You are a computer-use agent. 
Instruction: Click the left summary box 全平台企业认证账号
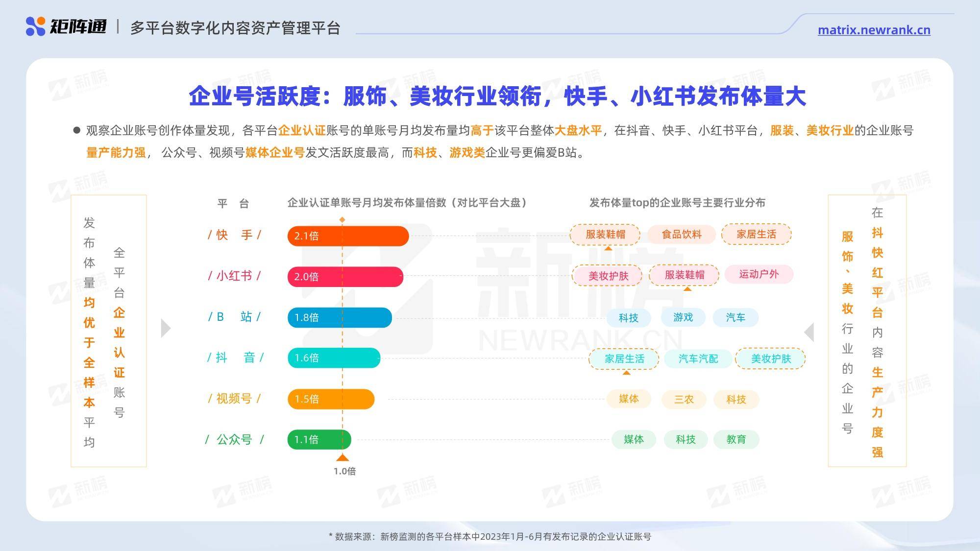pos(109,331)
